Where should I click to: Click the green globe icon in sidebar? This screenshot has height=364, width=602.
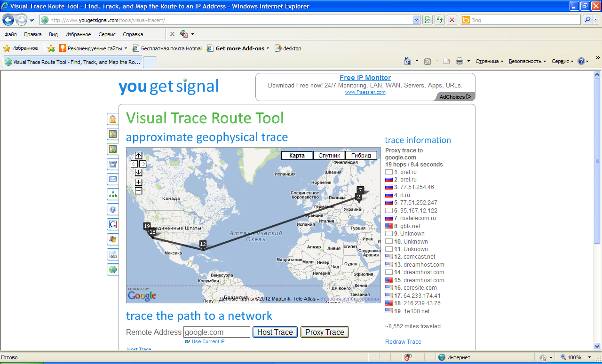[x=113, y=269]
